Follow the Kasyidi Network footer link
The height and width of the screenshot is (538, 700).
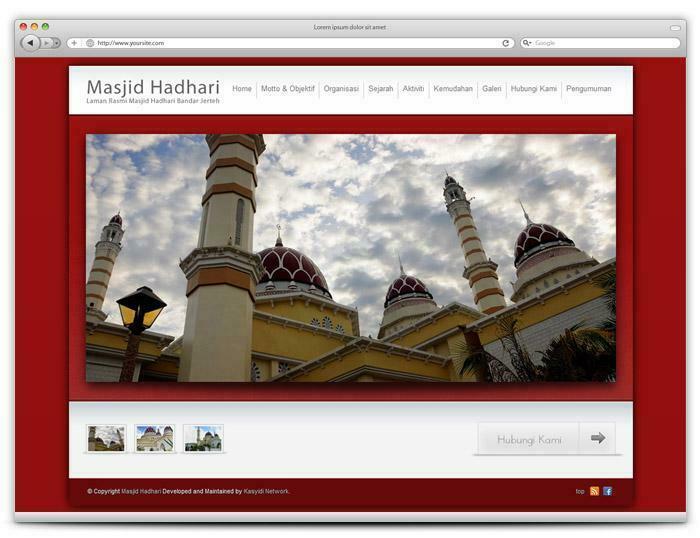(266, 492)
